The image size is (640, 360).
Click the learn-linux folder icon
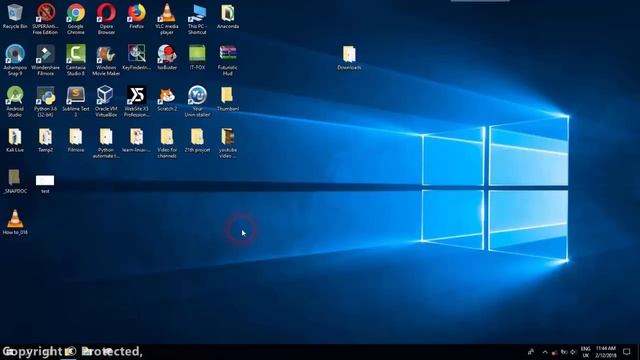[x=136, y=140]
